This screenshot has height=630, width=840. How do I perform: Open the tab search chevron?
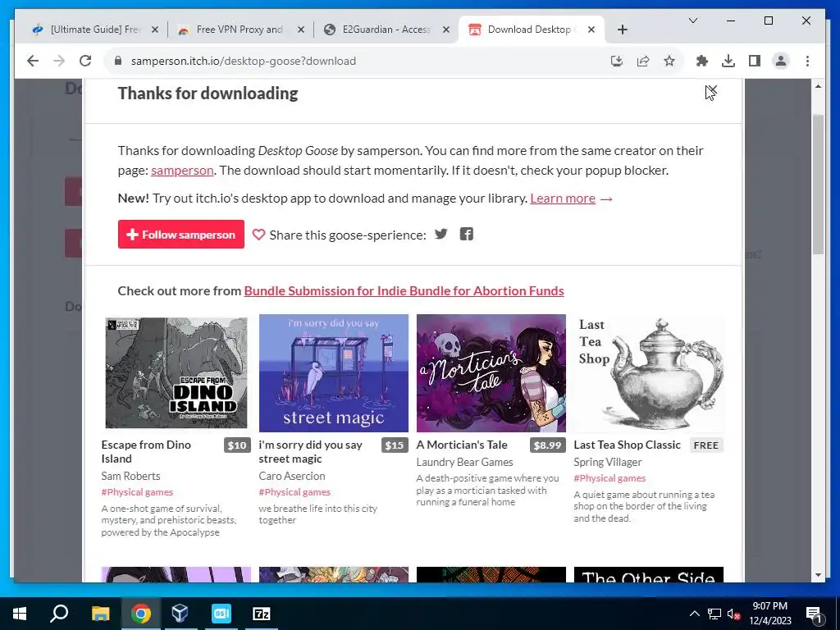point(692,21)
